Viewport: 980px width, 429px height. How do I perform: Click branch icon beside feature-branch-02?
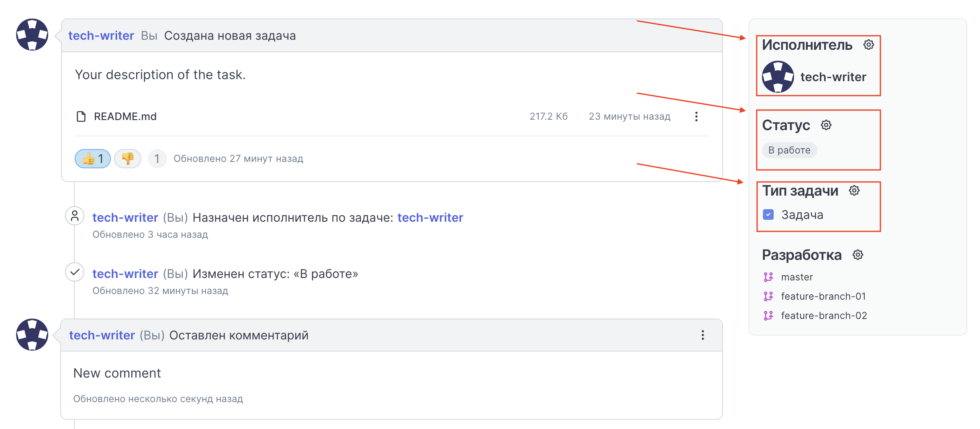768,315
